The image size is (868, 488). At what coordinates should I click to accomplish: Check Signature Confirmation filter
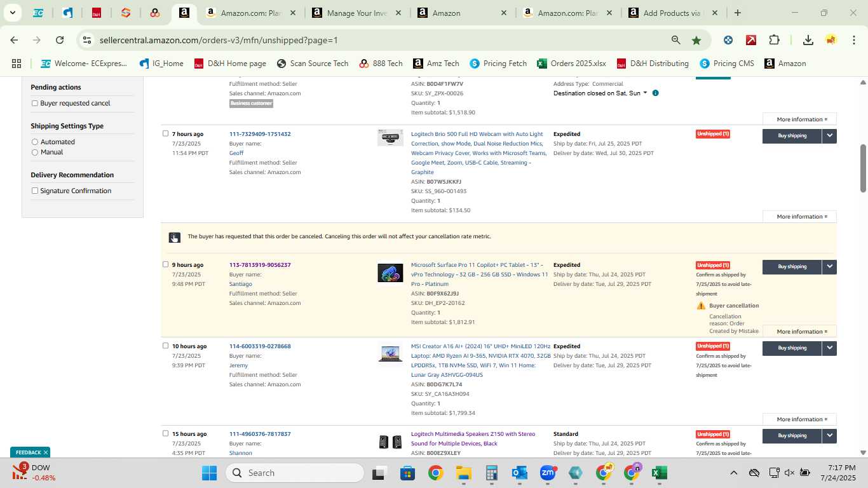coord(35,191)
